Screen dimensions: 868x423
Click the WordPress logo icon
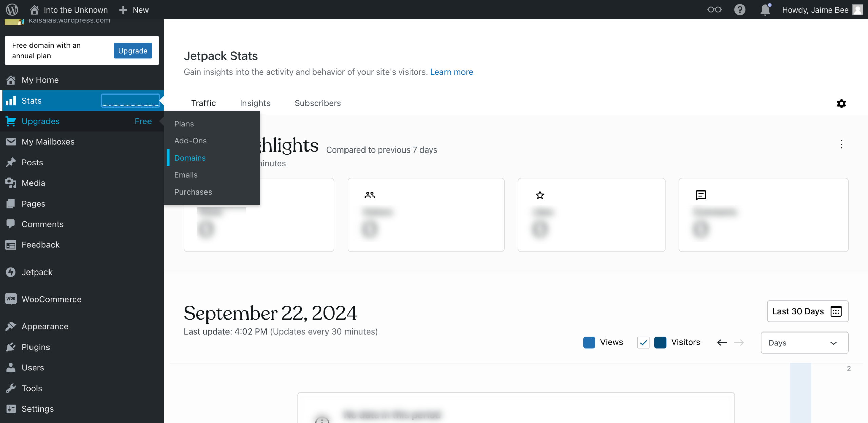coord(12,9)
